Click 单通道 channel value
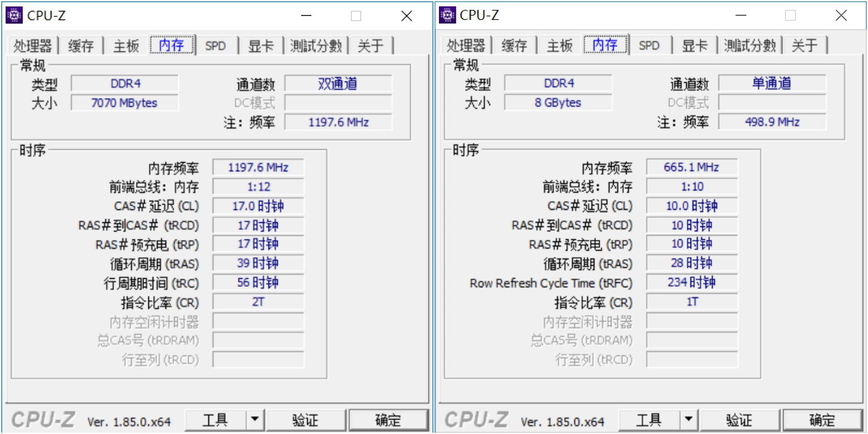This screenshot has height=434, width=868. (772, 83)
